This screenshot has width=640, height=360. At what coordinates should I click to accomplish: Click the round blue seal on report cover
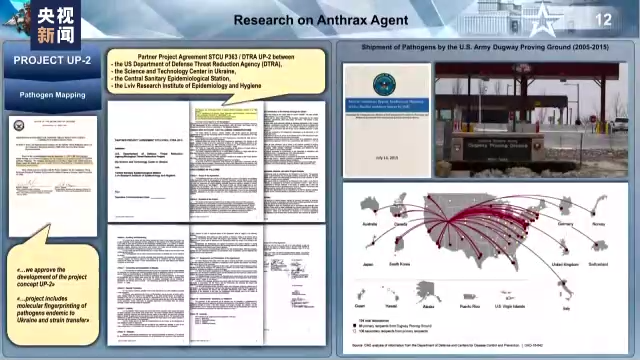coord(384,85)
